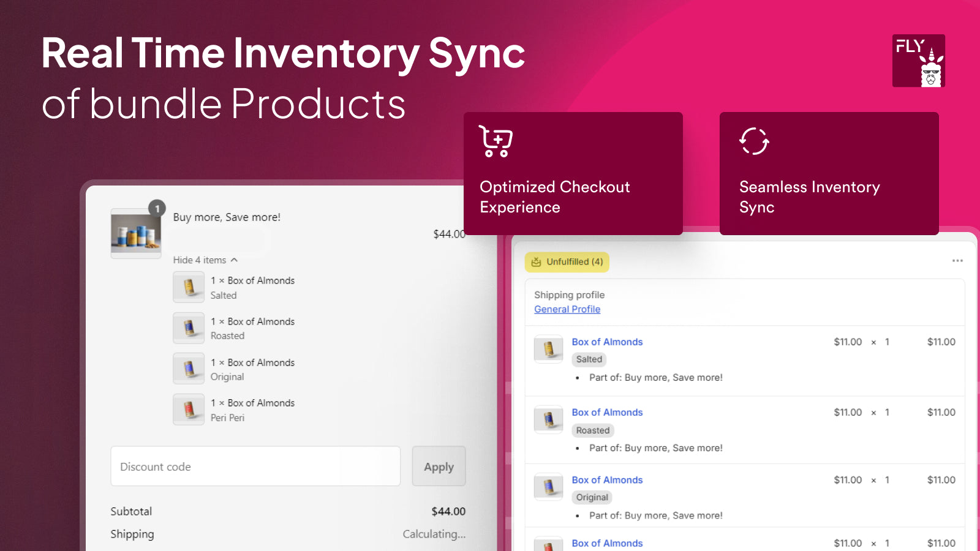Screen dimensions: 980x551
Task: Click the quantity badge on bundle thumbnail
Action: [x=157, y=208]
